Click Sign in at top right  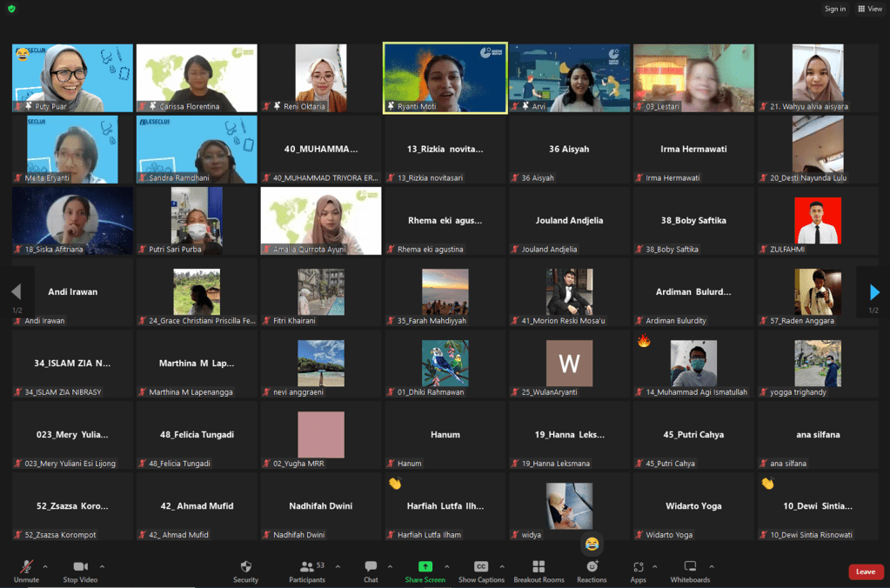(834, 9)
